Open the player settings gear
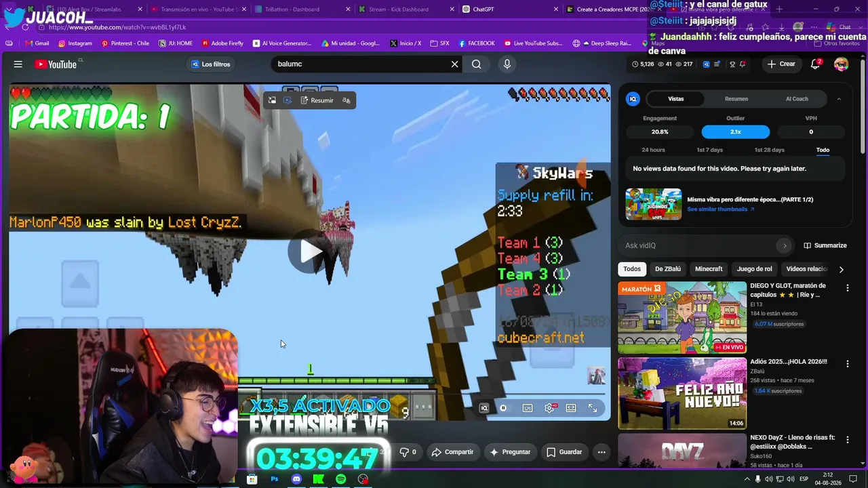This screenshot has height=488, width=868. 549,408
